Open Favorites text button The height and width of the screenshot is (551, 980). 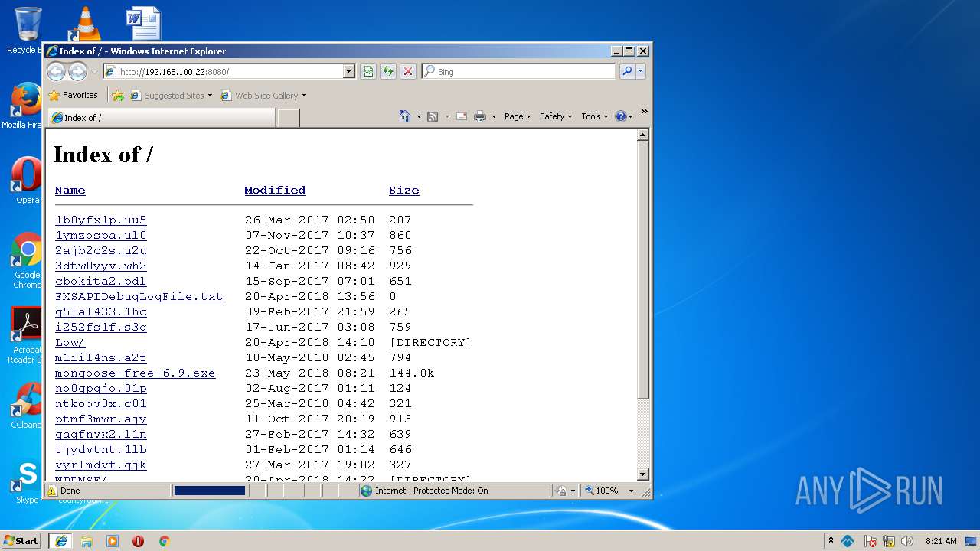[x=80, y=96]
